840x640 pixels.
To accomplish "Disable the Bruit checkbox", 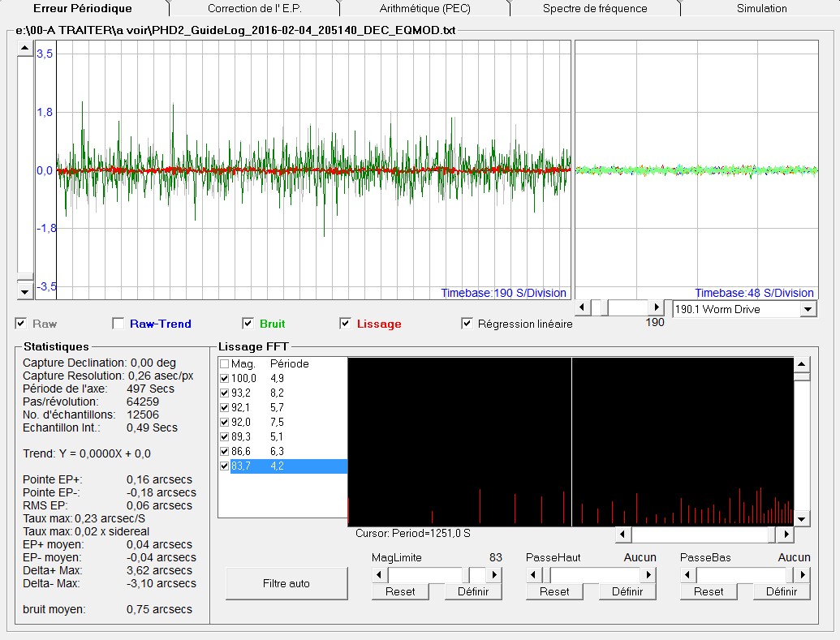I will click(248, 324).
